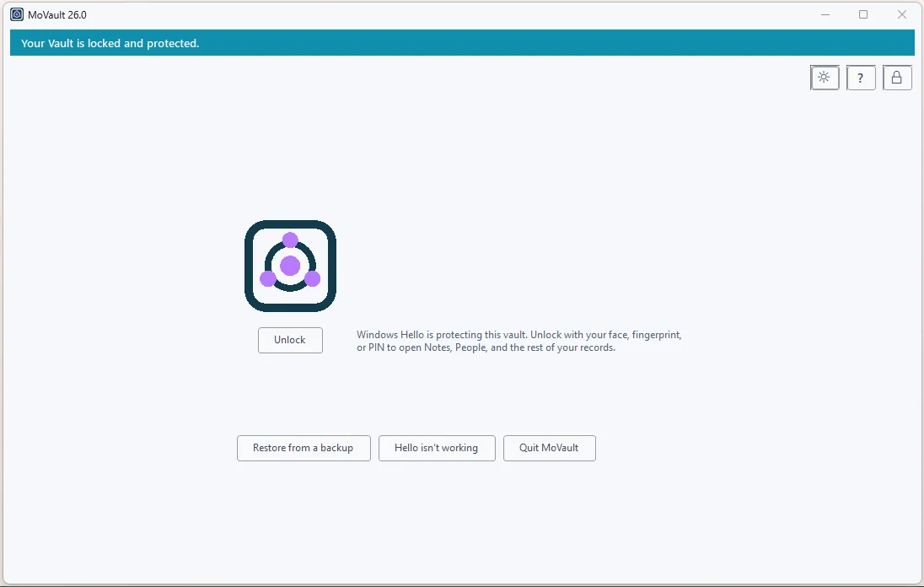Click the large MoVault logo
The width and height of the screenshot is (924, 587).
tap(291, 266)
